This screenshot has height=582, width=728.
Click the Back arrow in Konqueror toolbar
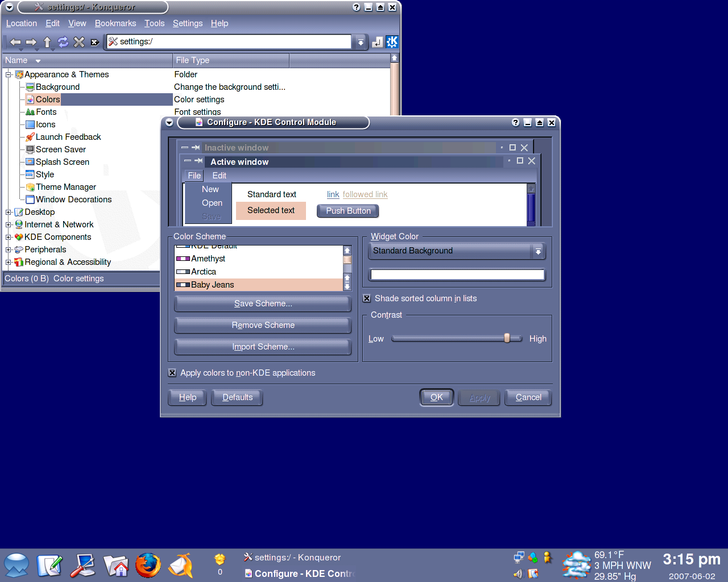(15, 42)
